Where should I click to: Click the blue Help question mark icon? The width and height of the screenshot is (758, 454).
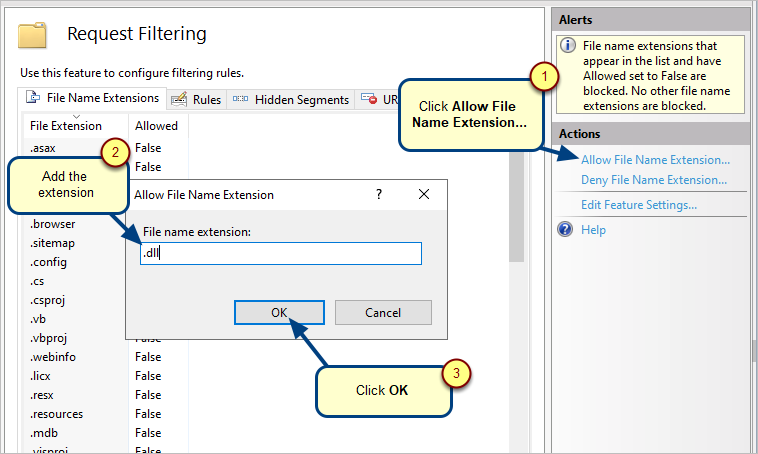tap(565, 229)
